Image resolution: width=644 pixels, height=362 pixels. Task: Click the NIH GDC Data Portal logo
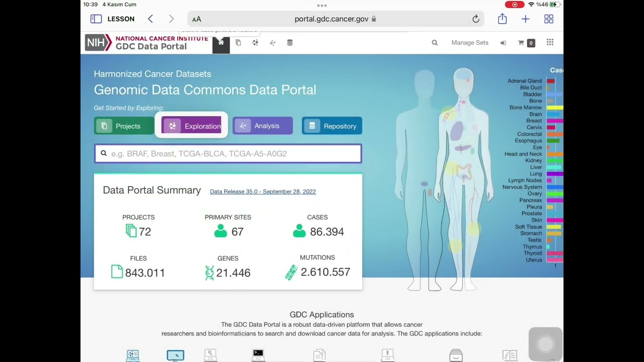[146, 42]
